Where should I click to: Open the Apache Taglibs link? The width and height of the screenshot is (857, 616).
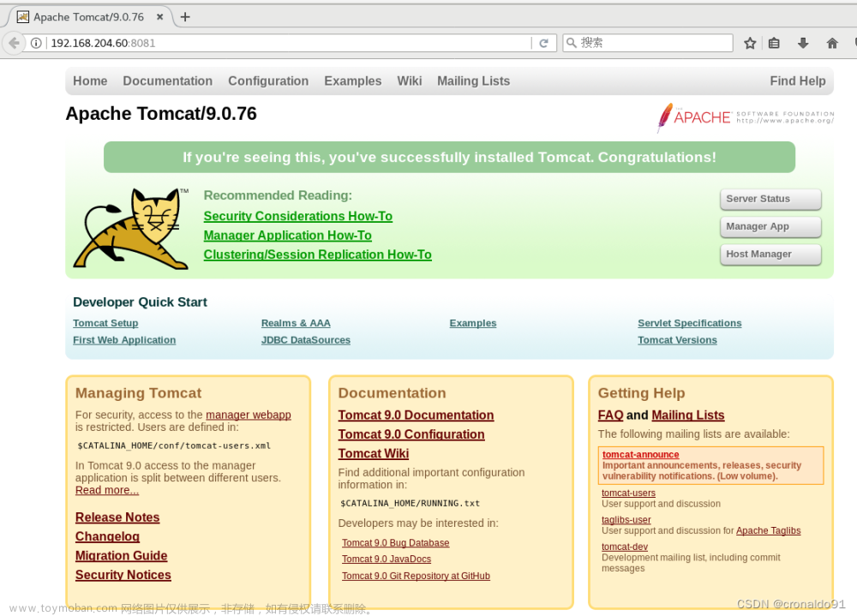tap(768, 530)
